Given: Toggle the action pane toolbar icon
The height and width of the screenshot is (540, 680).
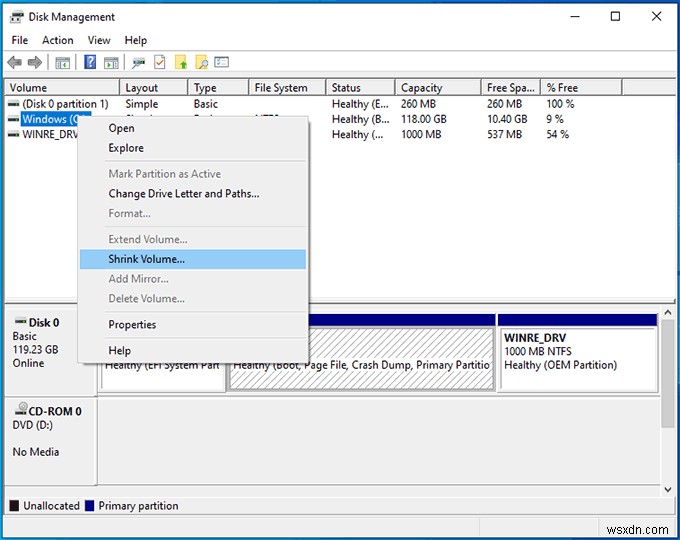Looking at the screenshot, I should [x=110, y=62].
